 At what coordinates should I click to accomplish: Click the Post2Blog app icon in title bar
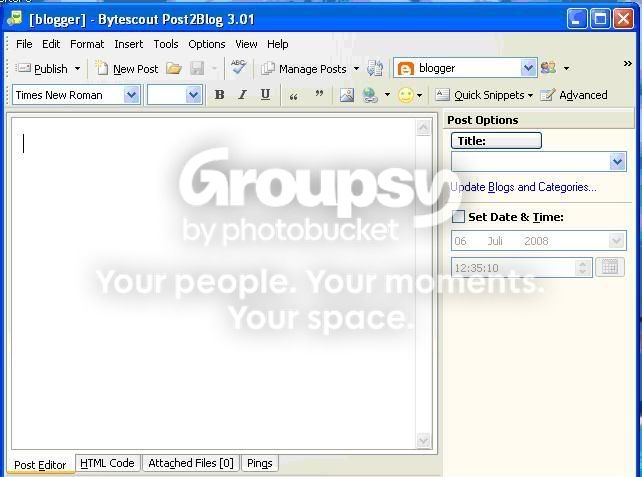pos(15,18)
